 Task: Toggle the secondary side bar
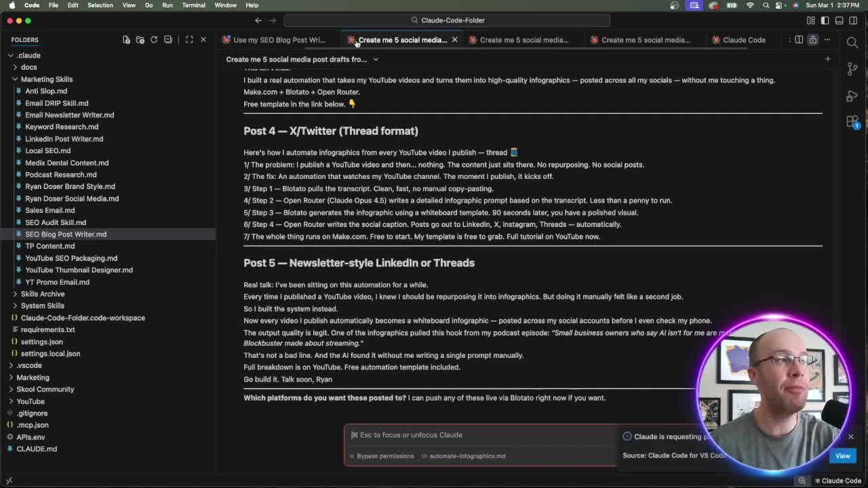(x=854, y=20)
